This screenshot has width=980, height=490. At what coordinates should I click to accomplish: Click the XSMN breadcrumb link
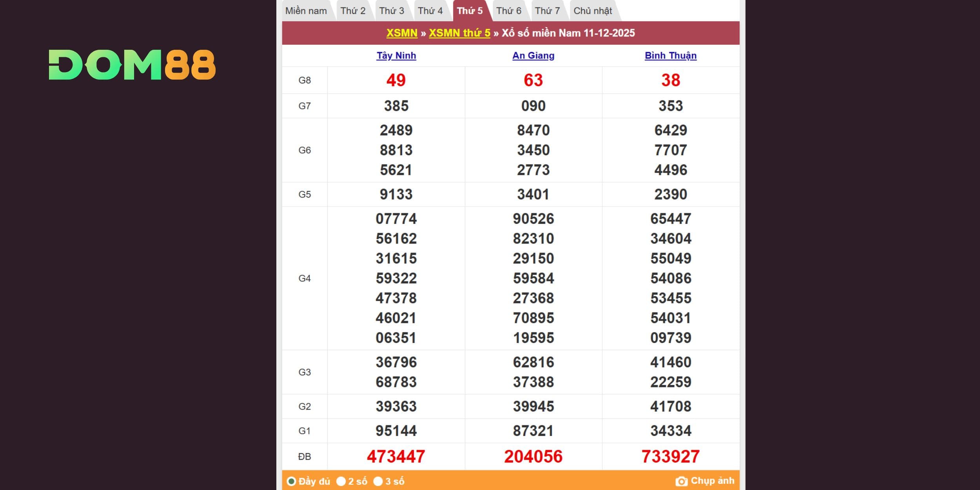pos(402,33)
